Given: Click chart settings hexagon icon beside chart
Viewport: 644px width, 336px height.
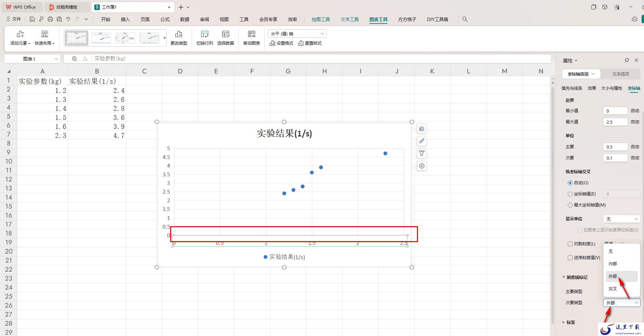Looking at the screenshot, I should point(422,166).
